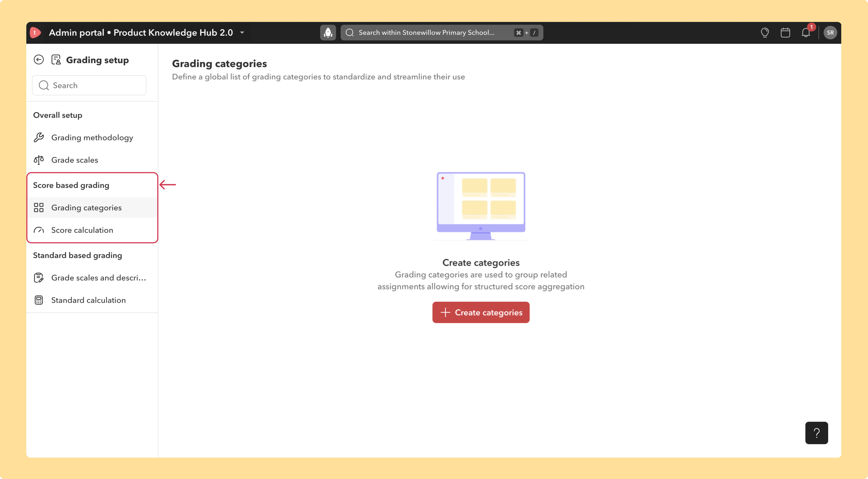This screenshot has width=868, height=479.
Task: Click the Grade scales and descriptors icon
Action: coord(39,278)
